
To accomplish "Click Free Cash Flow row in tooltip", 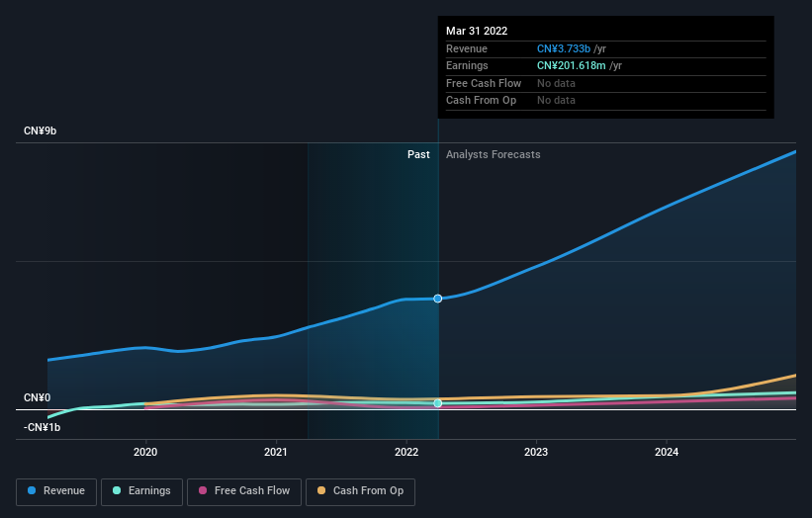I will [x=606, y=83].
